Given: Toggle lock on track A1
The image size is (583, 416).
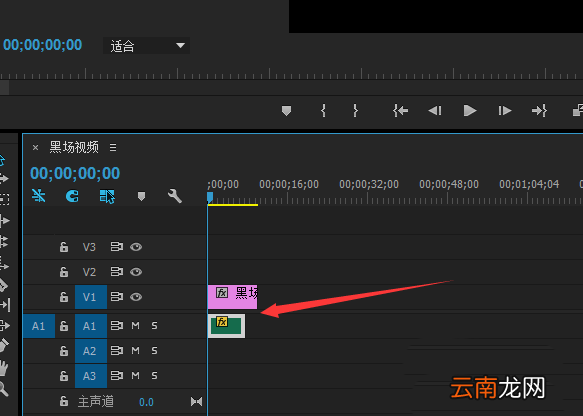Looking at the screenshot, I should coord(64,326).
